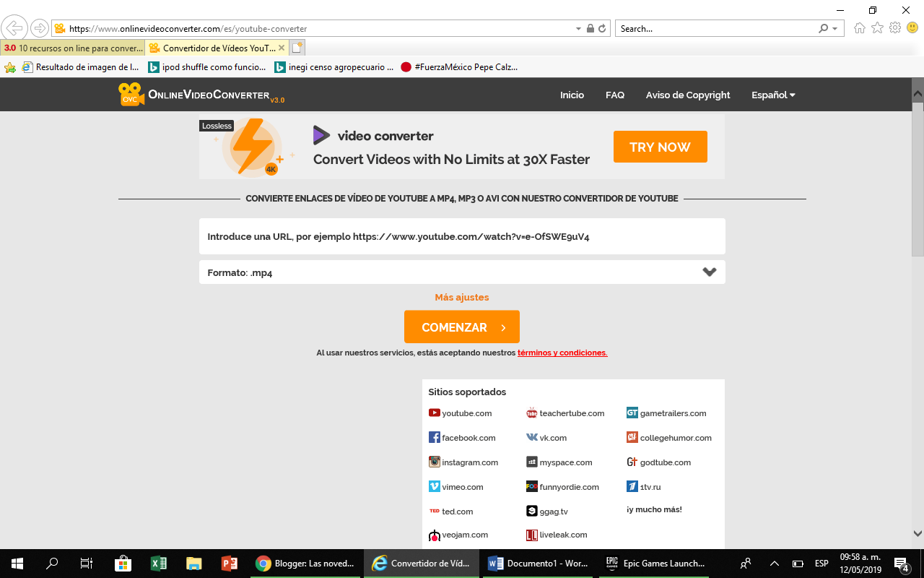This screenshot has width=924, height=578.
Task: Select the VK icon beside vk.com
Action: [x=532, y=437]
